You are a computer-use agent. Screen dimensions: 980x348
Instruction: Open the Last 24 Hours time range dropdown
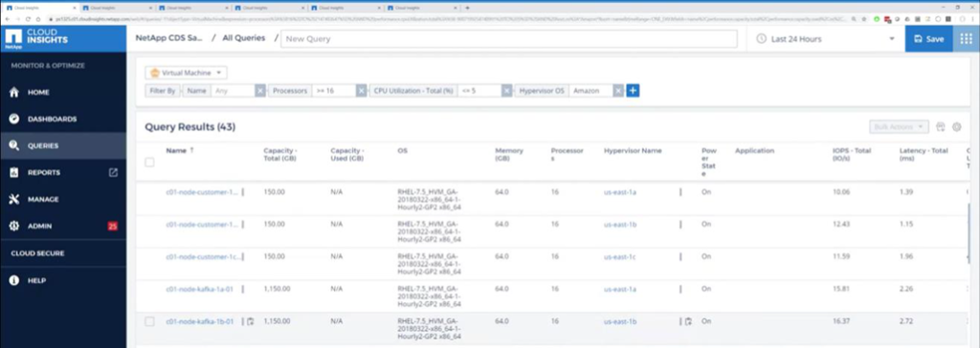[825, 39]
